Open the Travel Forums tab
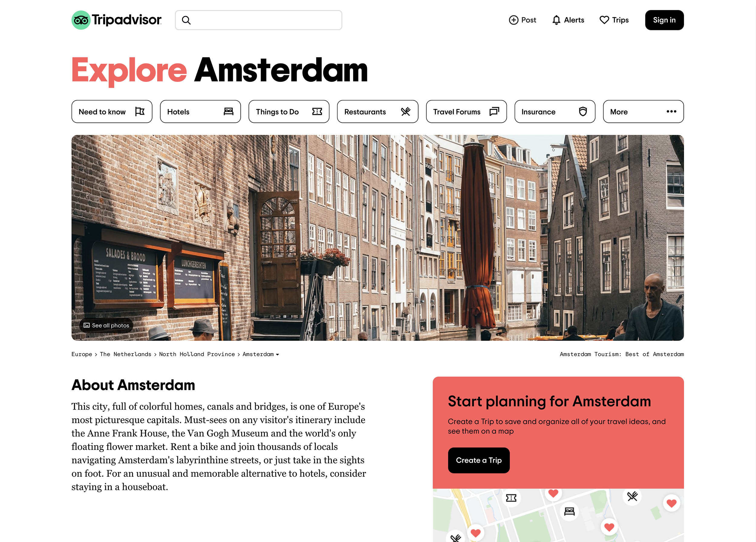Screen dimensions: 756x542 point(466,112)
